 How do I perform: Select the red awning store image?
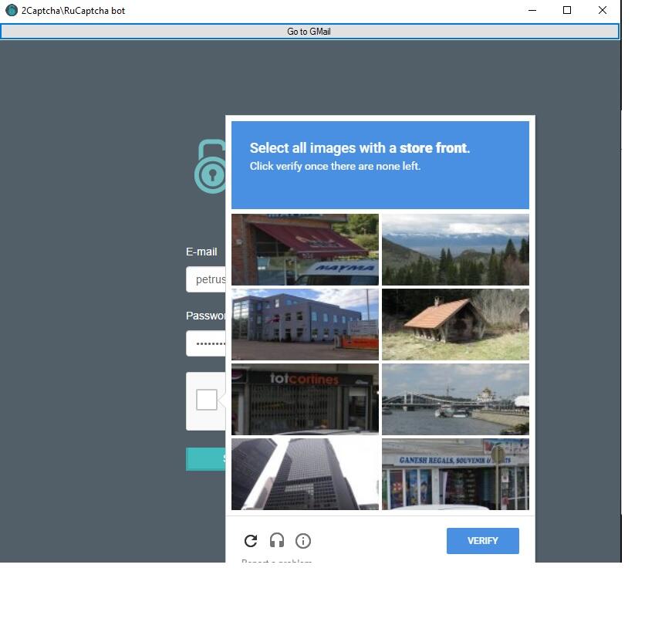[x=306, y=250]
